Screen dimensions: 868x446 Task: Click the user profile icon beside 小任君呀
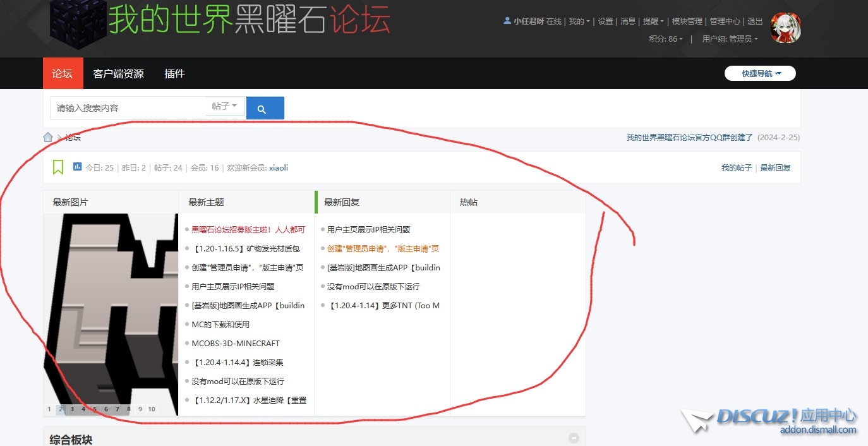click(507, 21)
